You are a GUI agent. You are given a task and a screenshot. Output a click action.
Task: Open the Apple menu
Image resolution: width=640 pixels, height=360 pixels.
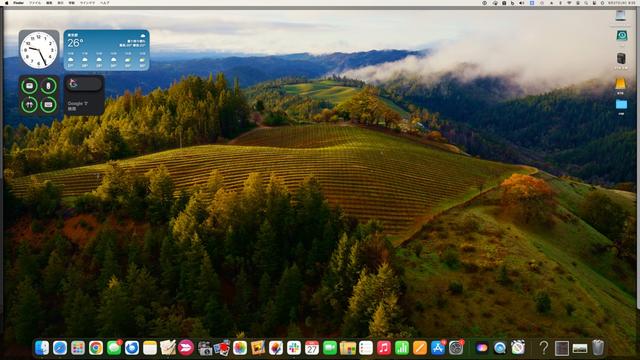point(6,3)
